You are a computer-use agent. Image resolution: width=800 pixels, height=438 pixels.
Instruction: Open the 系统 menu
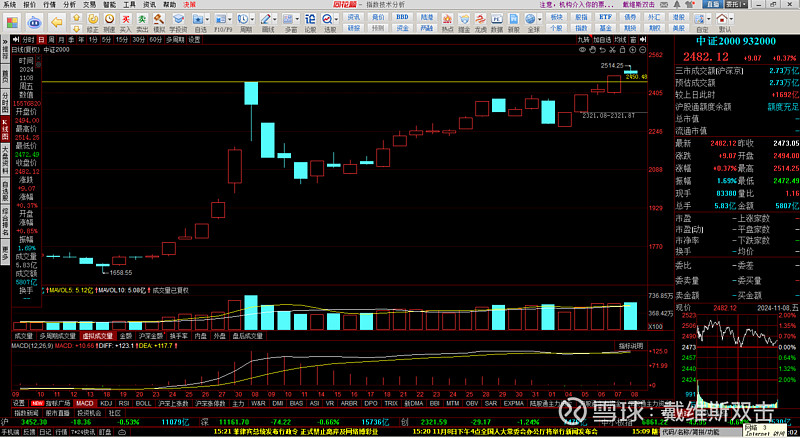click(x=10, y=5)
